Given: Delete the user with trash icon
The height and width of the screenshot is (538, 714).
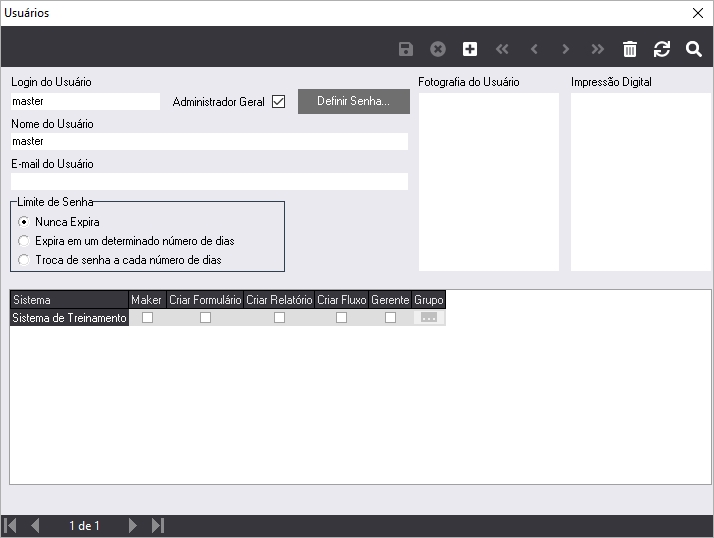Looking at the screenshot, I should coord(630,49).
